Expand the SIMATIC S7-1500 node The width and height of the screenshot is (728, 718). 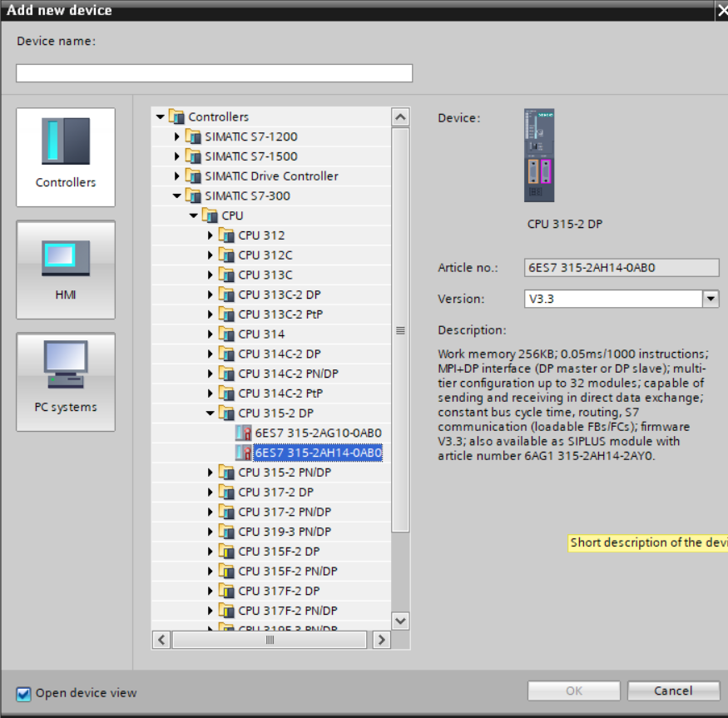[177, 156]
